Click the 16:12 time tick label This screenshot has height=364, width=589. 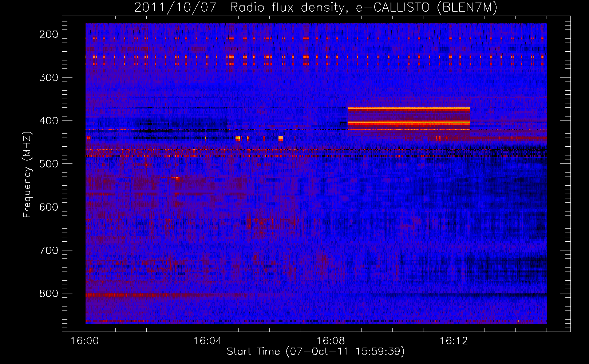(454, 341)
